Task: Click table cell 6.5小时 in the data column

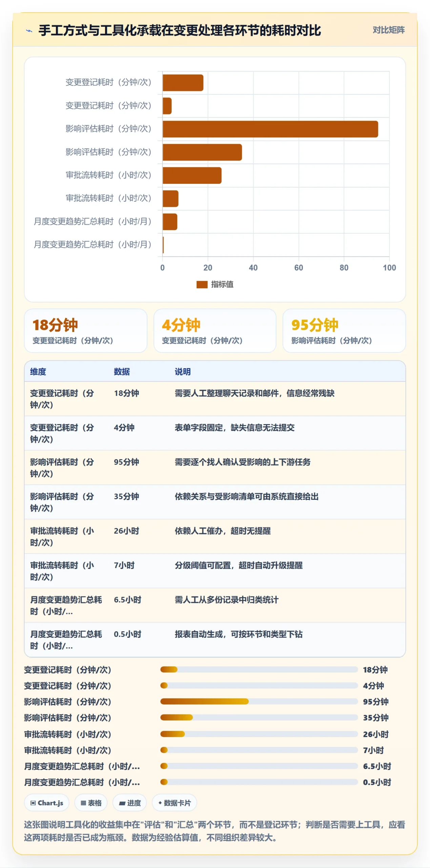Action: pos(127,599)
